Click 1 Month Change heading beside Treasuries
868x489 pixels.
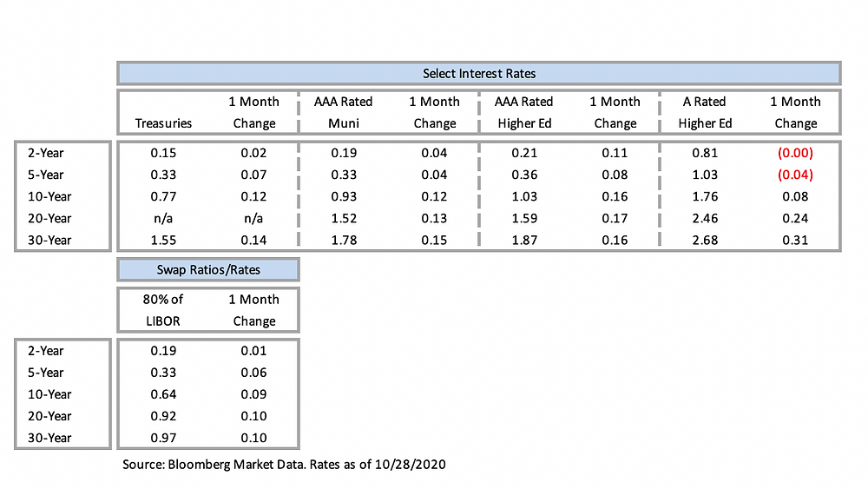click(254, 112)
